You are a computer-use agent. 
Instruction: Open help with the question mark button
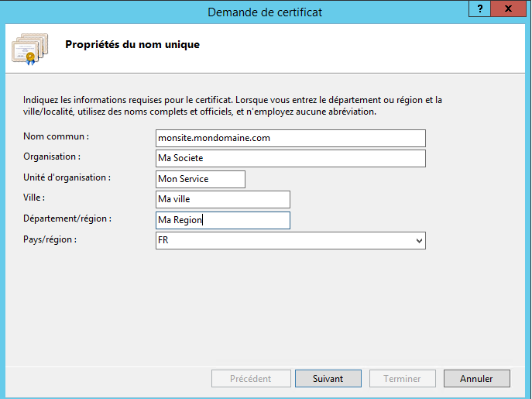(479, 9)
